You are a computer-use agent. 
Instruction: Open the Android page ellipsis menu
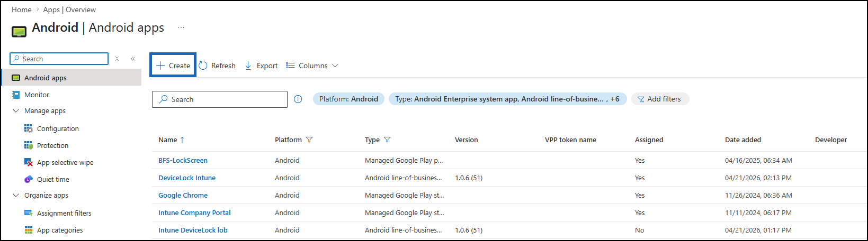point(181,27)
